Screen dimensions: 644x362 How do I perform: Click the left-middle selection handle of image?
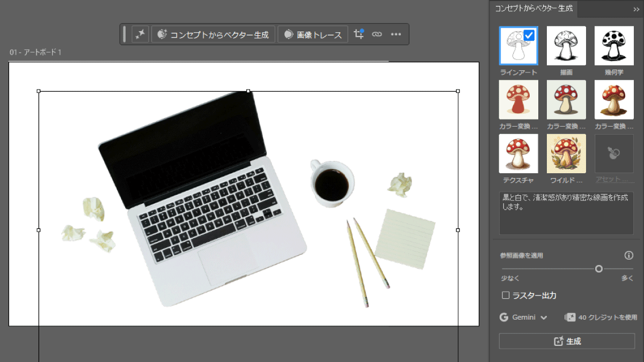click(x=39, y=230)
